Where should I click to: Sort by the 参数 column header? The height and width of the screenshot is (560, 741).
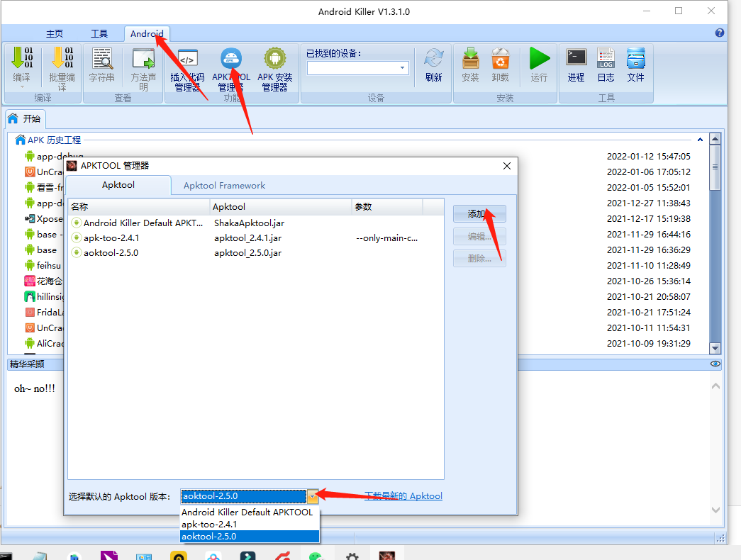click(387, 207)
